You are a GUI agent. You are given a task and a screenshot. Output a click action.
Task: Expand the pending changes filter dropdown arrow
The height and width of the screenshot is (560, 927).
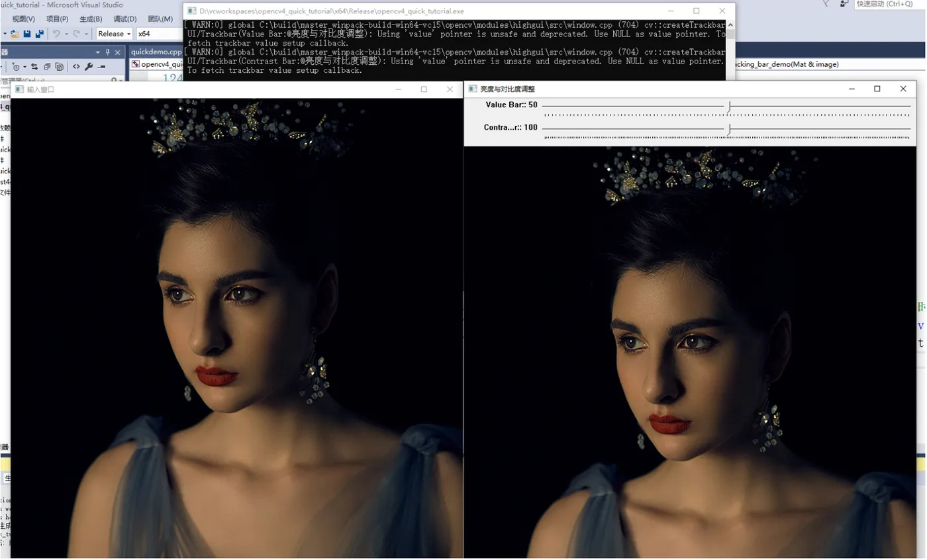point(24,67)
